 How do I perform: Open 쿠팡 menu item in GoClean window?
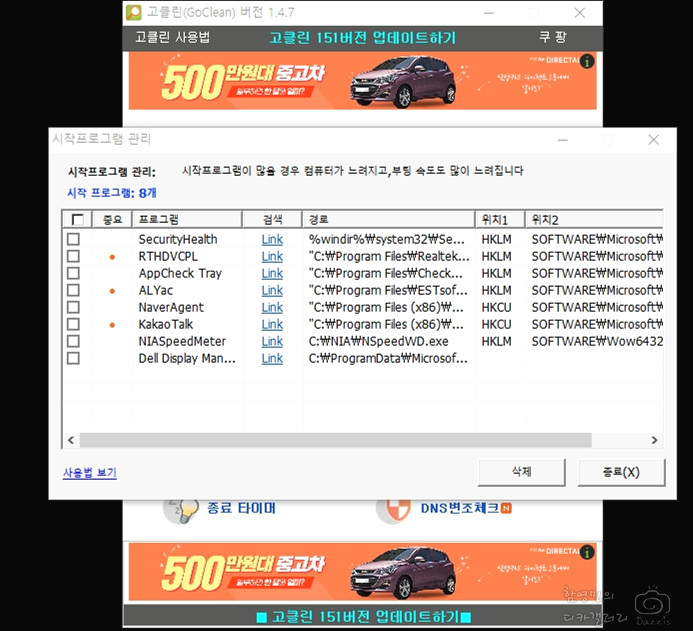click(x=553, y=37)
